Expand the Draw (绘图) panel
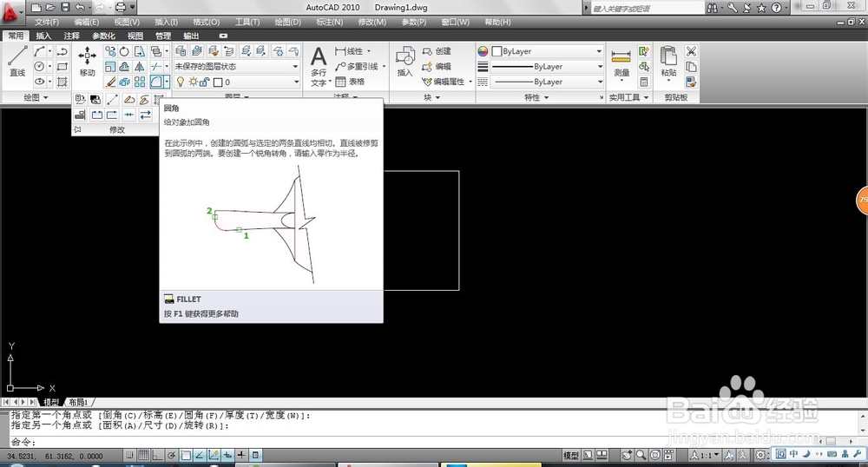 pos(36,97)
